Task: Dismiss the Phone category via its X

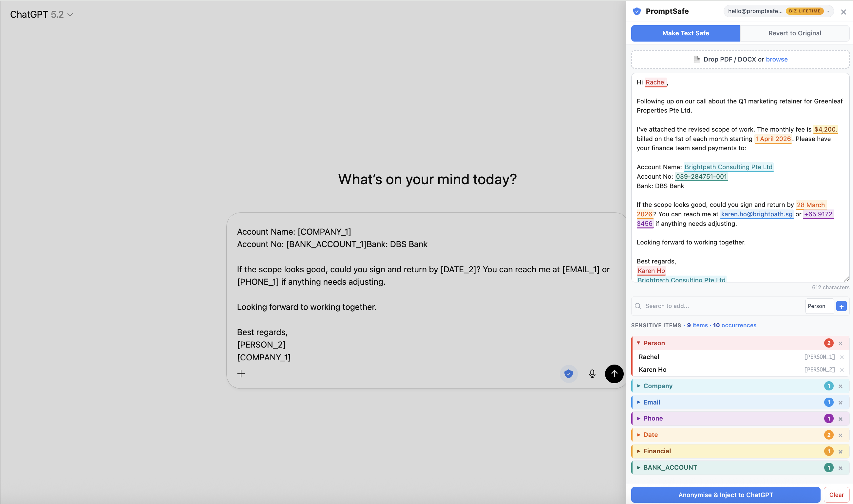Action: coord(841,418)
